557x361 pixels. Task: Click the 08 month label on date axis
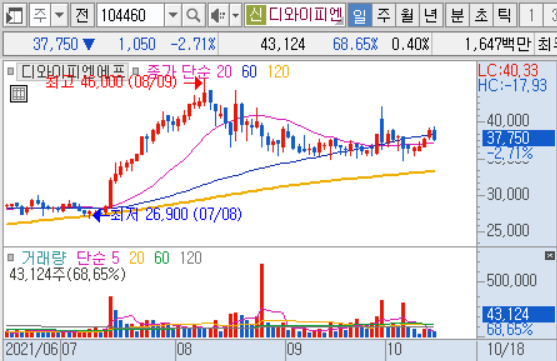[184, 349]
